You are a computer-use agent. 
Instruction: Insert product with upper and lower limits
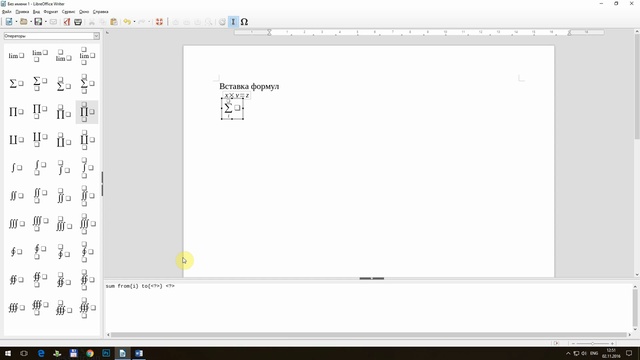(x=87, y=112)
